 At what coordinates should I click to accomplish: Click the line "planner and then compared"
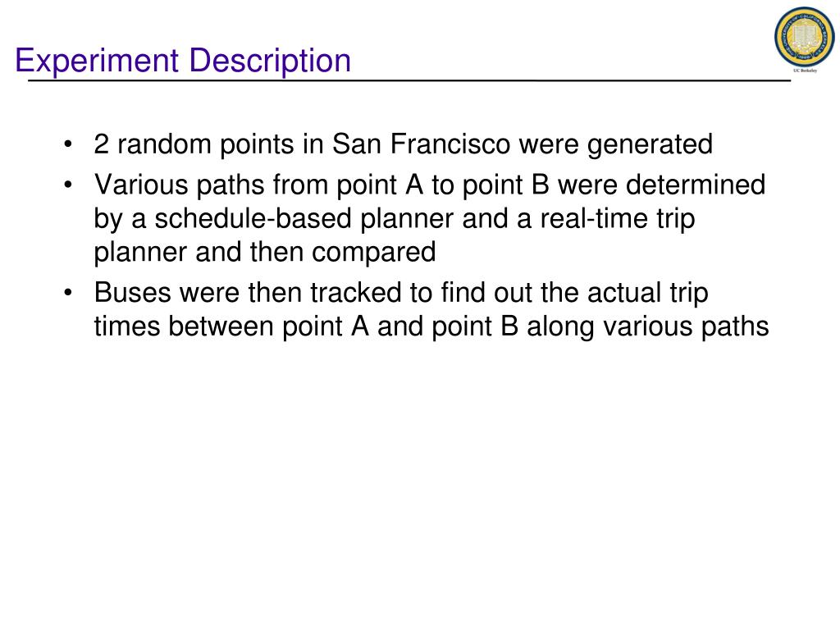pyautogui.click(x=265, y=253)
